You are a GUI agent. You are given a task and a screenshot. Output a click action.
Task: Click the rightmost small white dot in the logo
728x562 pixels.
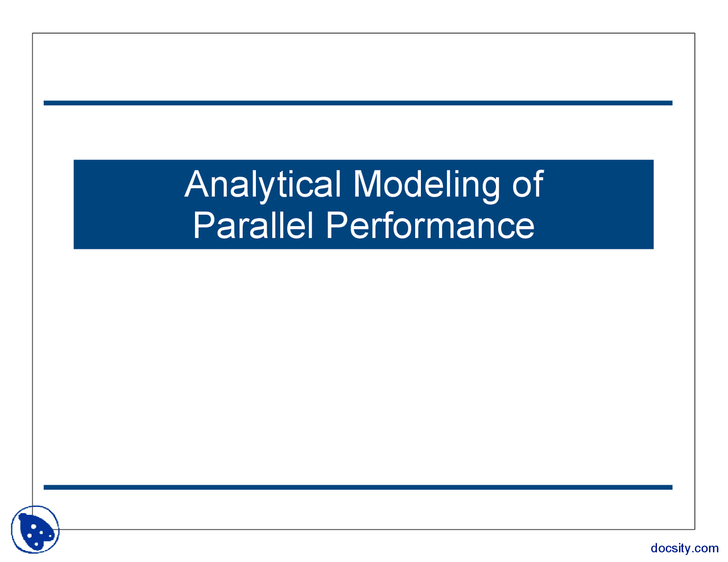[x=51, y=536]
